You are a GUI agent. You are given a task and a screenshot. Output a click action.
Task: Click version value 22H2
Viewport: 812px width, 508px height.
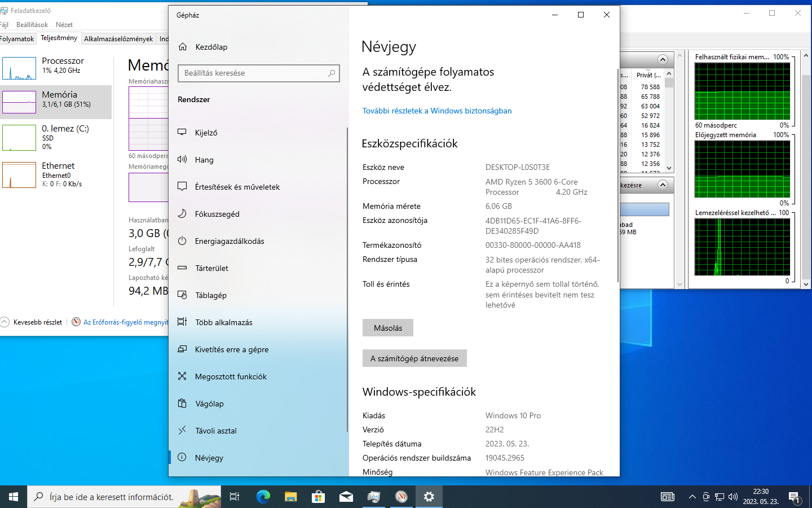tap(495, 430)
